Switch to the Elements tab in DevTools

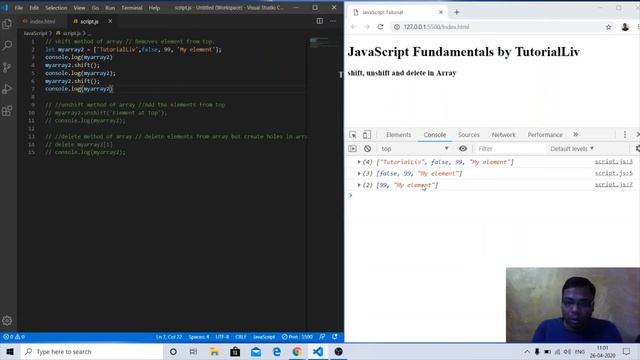[x=398, y=135]
